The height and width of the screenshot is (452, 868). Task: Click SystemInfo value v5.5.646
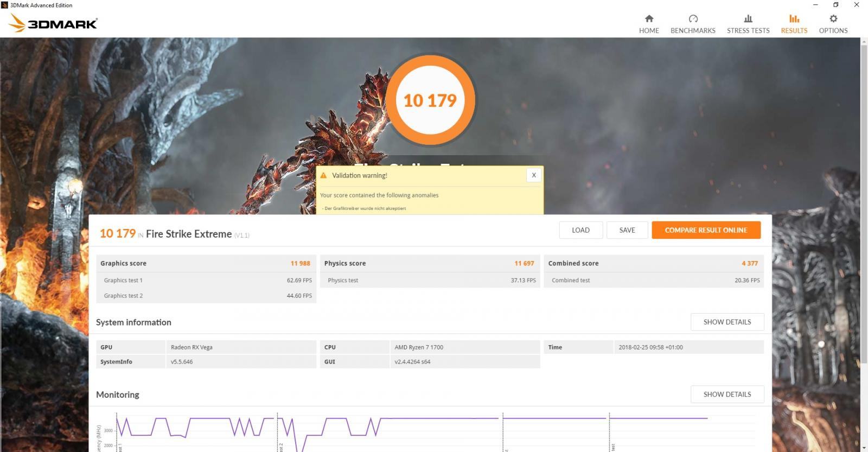(x=182, y=362)
